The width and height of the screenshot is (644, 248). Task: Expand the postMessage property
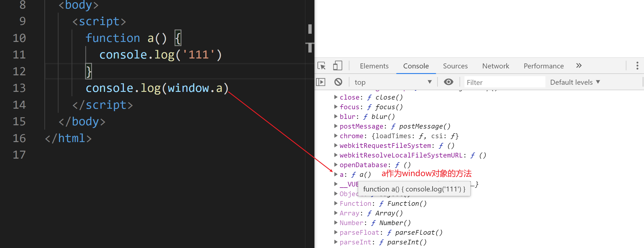336,126
